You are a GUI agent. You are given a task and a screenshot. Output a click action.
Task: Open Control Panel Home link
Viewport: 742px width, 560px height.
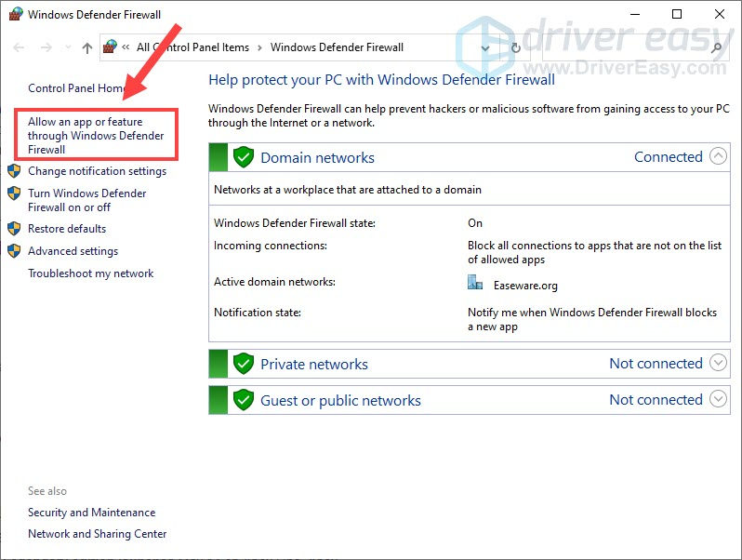click(77, 88)
